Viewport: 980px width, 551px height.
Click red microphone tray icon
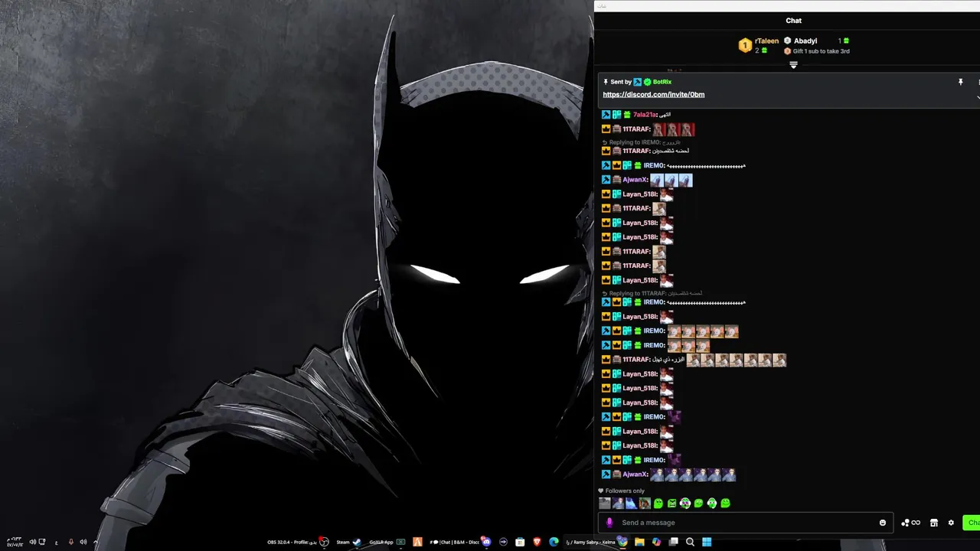tap(70, 542)
